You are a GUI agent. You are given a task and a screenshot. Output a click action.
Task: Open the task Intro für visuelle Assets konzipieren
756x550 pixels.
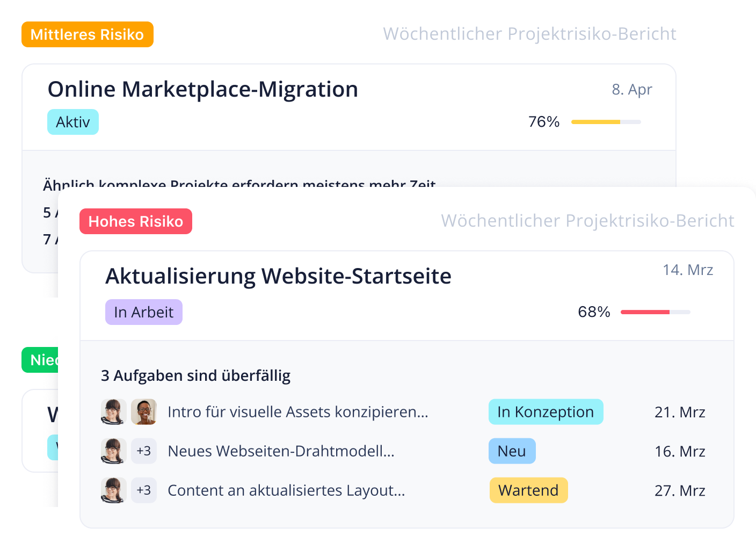point(297,412)
